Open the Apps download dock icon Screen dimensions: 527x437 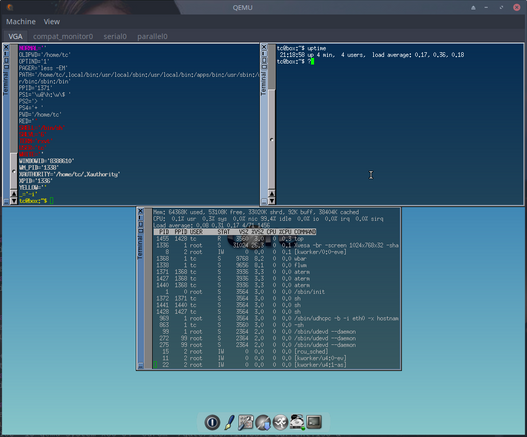[x=263, y=422]
